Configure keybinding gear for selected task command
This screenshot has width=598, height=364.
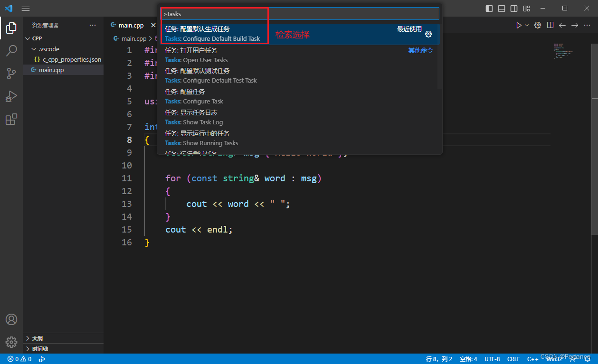click(428, 34)
